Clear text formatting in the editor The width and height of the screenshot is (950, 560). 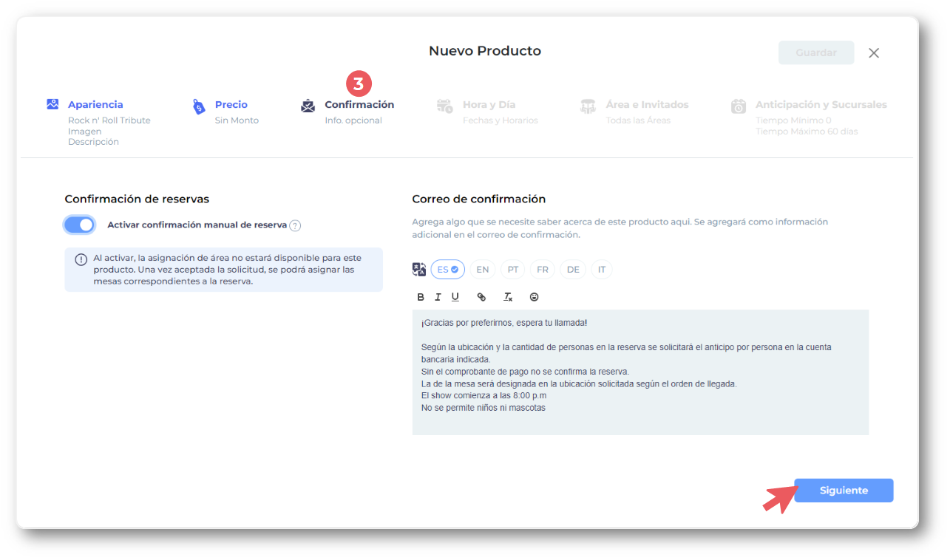click(x=508, y=297)
